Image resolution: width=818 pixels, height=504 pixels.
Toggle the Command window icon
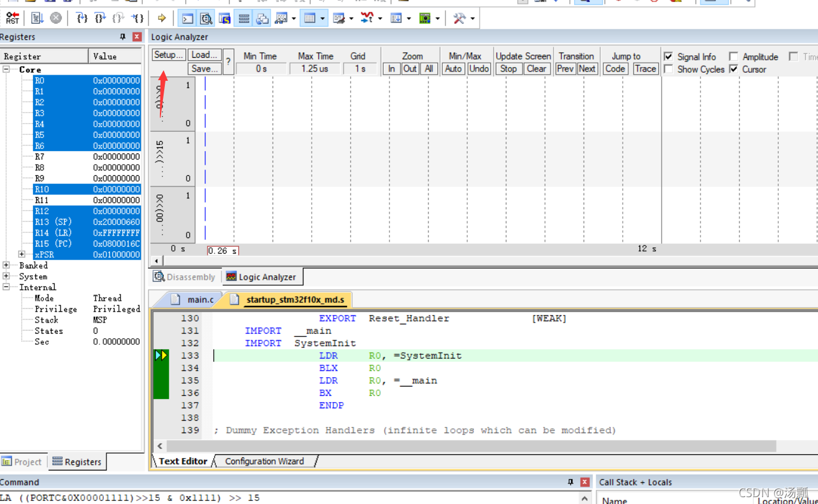[x=187, y=18]
